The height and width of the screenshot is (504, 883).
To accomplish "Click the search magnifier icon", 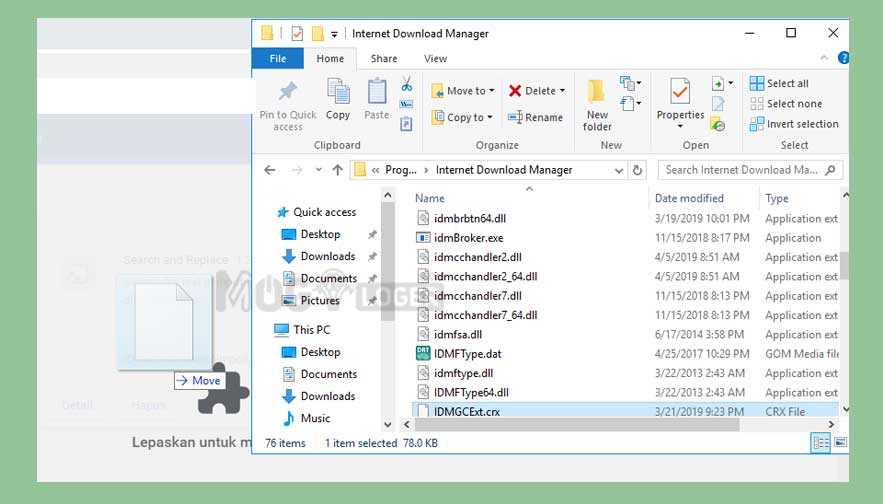I will coord(830,170).
